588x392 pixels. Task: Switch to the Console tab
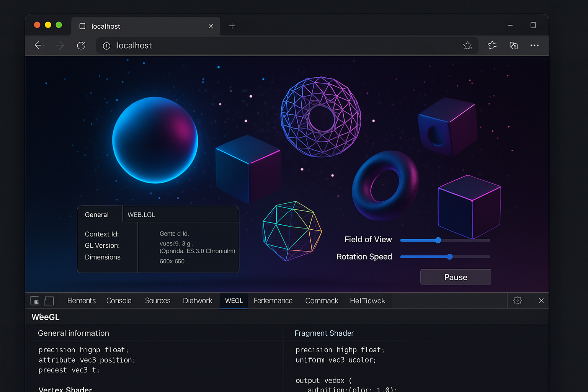coord(119,301)
